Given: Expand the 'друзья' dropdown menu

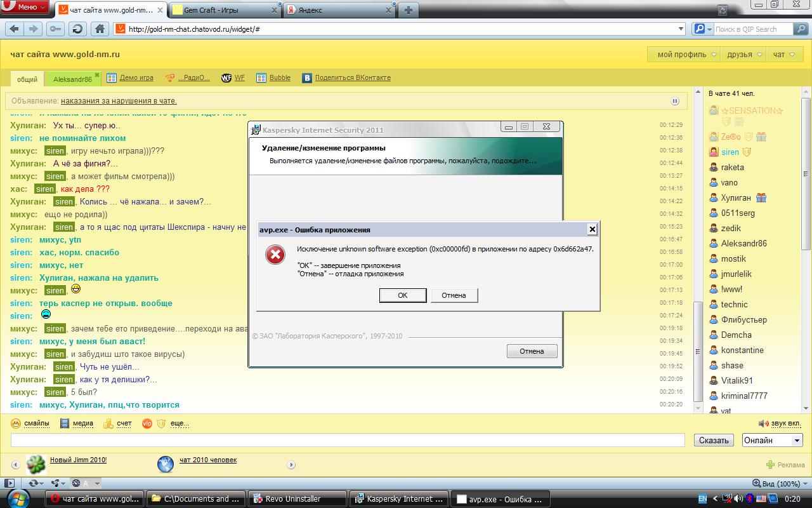Looking at the screenshot, I should click(x=743, y=55).
